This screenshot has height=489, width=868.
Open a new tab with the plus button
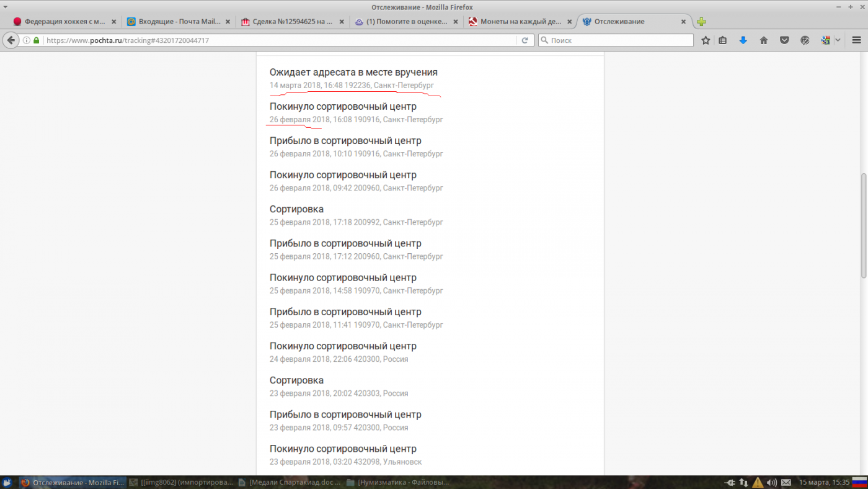[x=701, y=22]
